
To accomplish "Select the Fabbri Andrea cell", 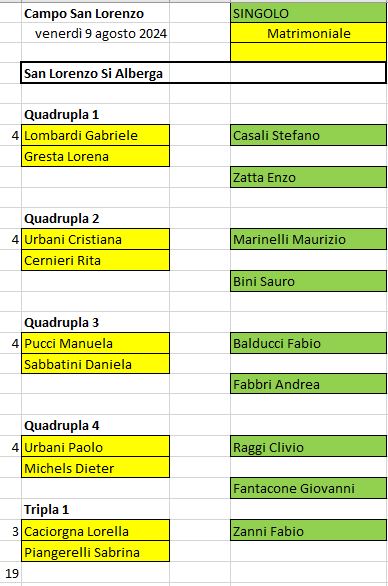I will pyautogui.click(x=308, y=384).
